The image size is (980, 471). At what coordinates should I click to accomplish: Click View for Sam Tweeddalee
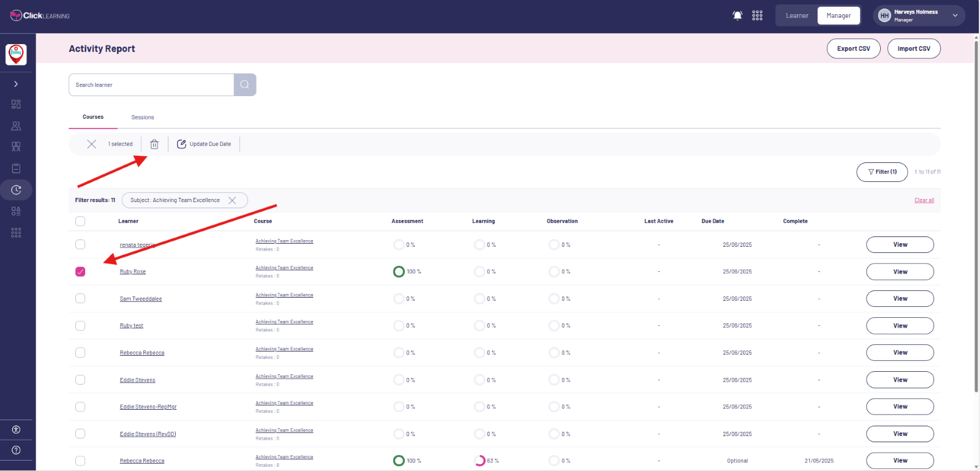[900, 298]
